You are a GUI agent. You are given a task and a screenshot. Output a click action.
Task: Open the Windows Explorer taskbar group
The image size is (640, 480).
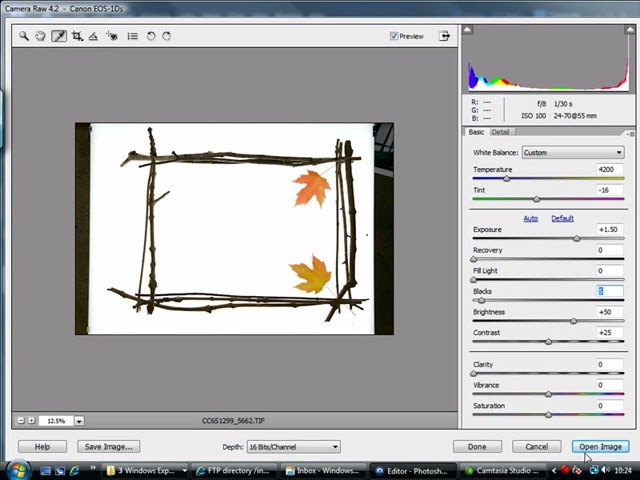click(x=145, y=471)
